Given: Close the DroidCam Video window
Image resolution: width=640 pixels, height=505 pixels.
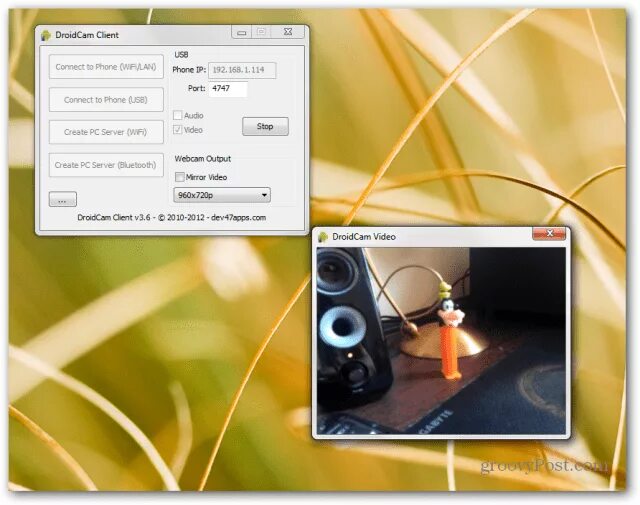Looking at the screenshot, I should pos(549,234).
